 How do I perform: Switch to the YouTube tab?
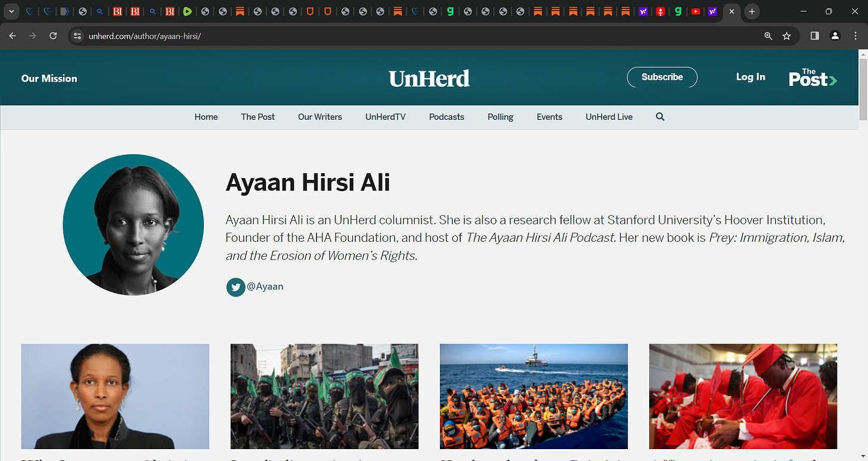tap(695, 11)
